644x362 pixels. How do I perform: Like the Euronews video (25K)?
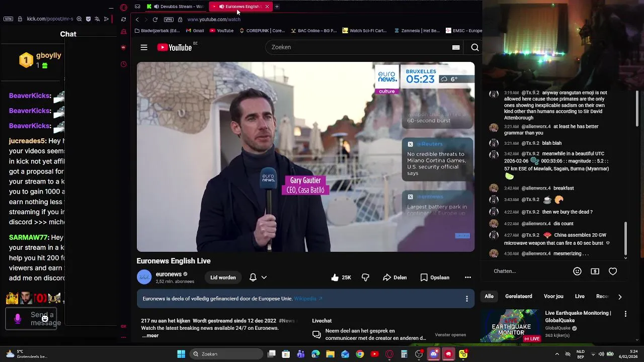(341, 278)
